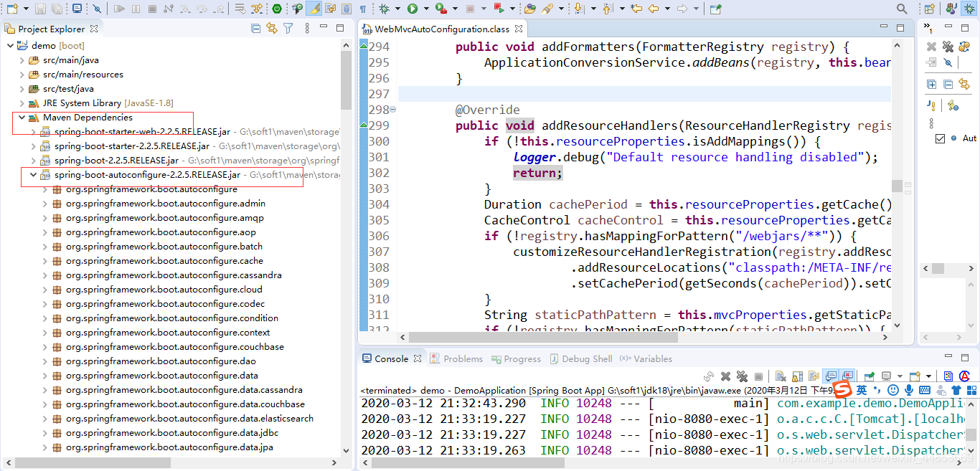
Task: Click the Project Explorer vertical scrollbar
Action: [346, 79]
